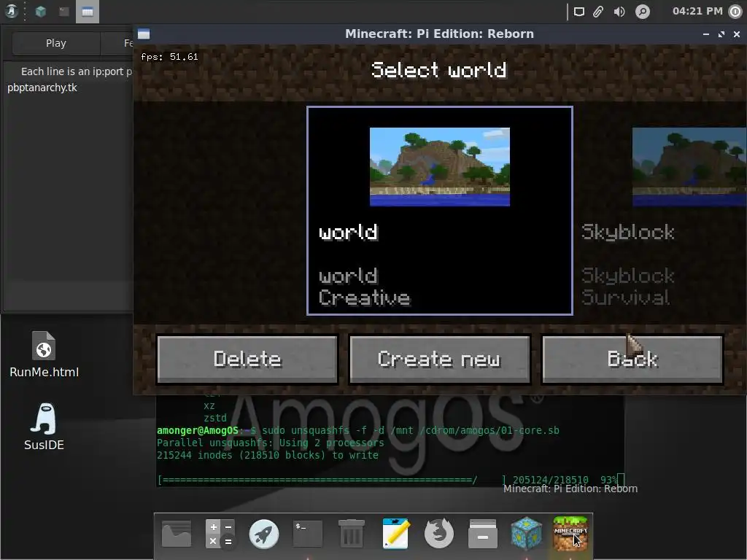747x560 pixels.
Task: Click '215244 inodes' line in terminal
Action: coord(268,455)
